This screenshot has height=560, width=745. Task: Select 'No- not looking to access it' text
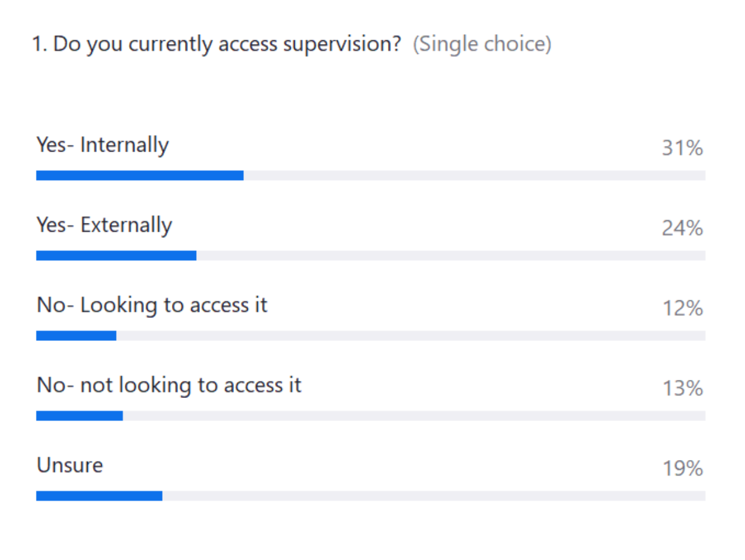[x=169, y=386]
